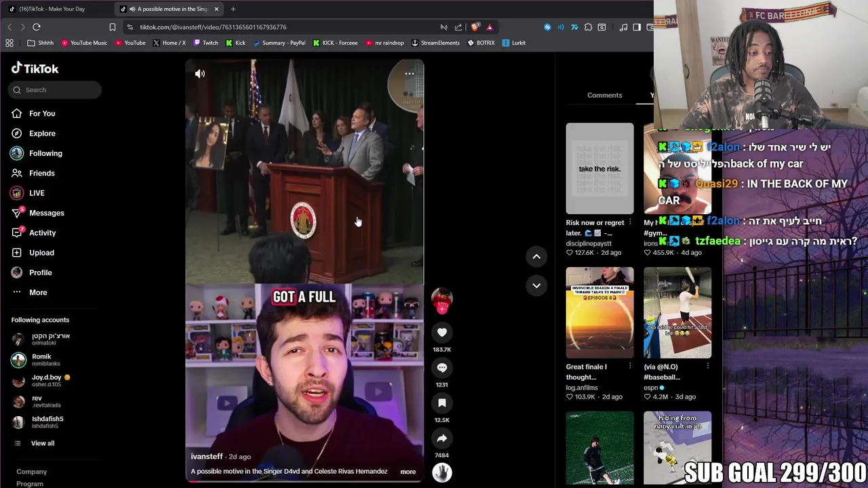Click the TikTok logo

pos(35,68)
